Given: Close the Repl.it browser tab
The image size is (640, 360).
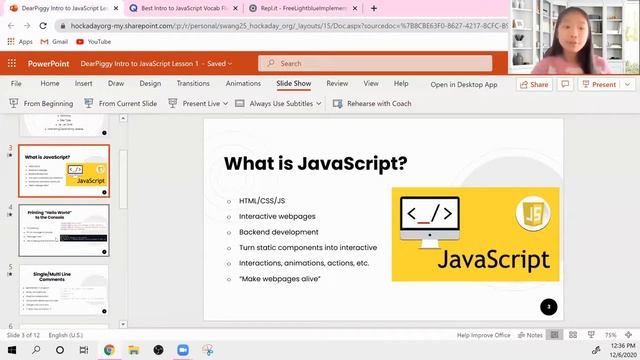Looking at the screenshot, I should click(355, 8).
